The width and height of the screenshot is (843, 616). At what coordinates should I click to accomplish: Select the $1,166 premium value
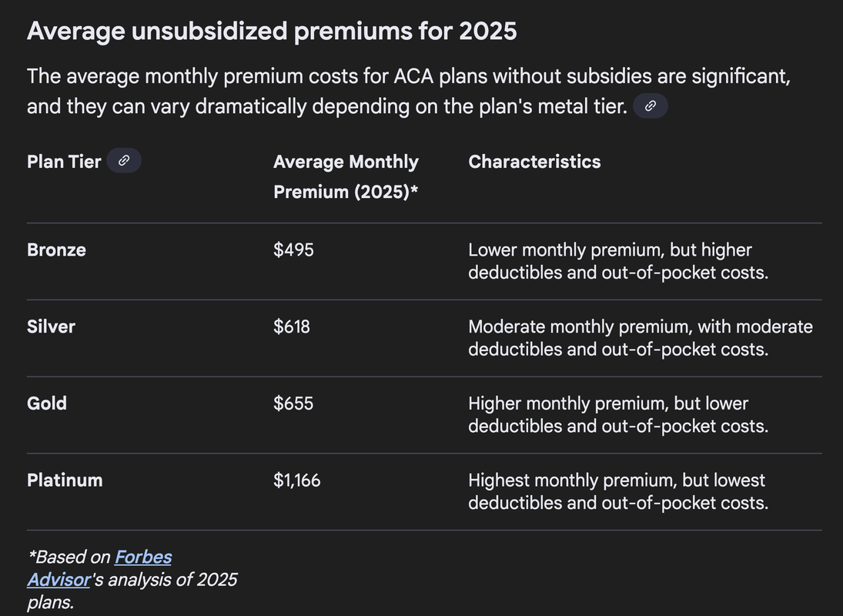tap(297, 480)
